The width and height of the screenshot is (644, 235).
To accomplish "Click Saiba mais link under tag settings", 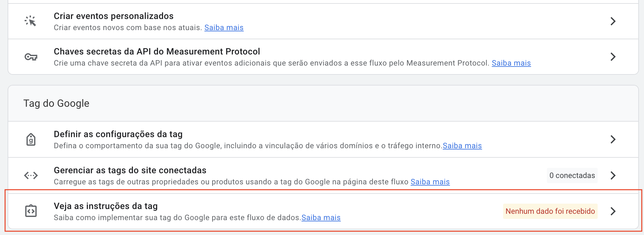I will (462, 146).
